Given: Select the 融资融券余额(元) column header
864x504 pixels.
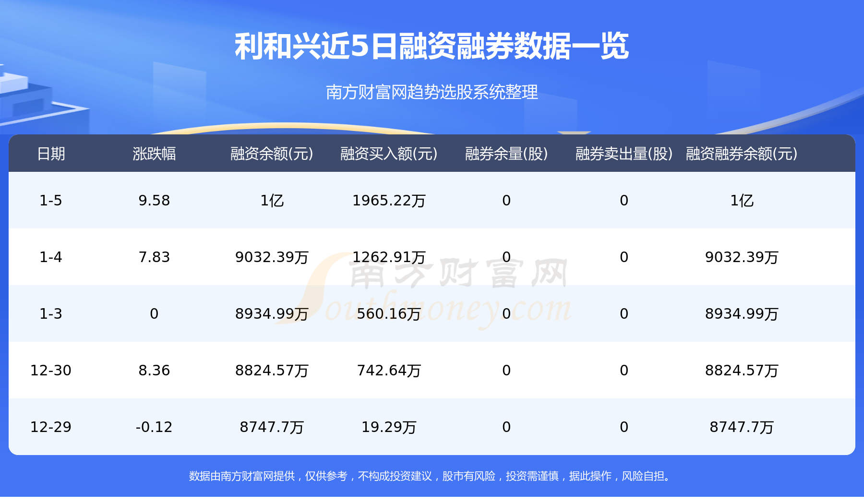Looking at the screenshot, I should tap(742, 154).
